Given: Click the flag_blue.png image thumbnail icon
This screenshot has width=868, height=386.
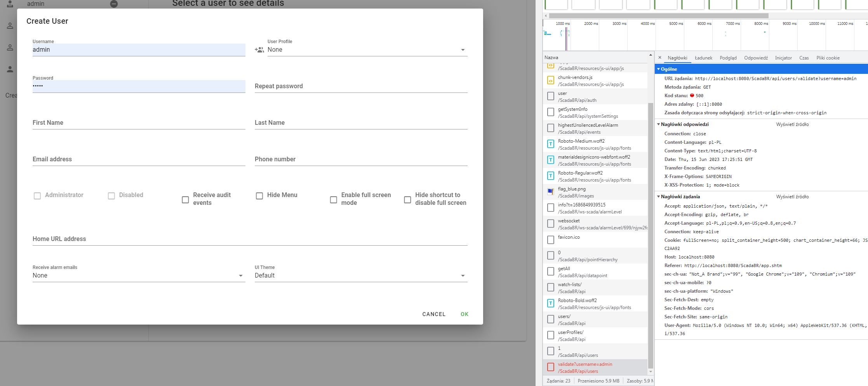Looking at the screenshot, I should [550, 192].
